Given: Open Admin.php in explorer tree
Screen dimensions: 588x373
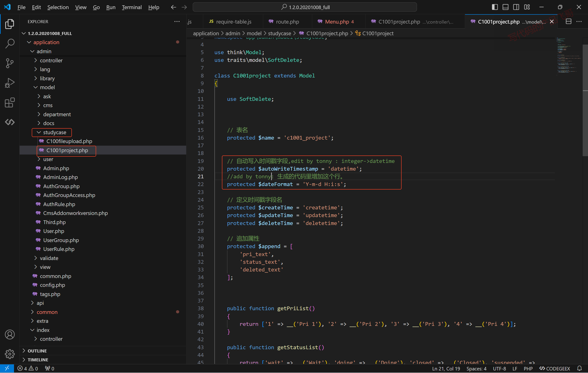Looking at the screenshot, I should (56, 168).
